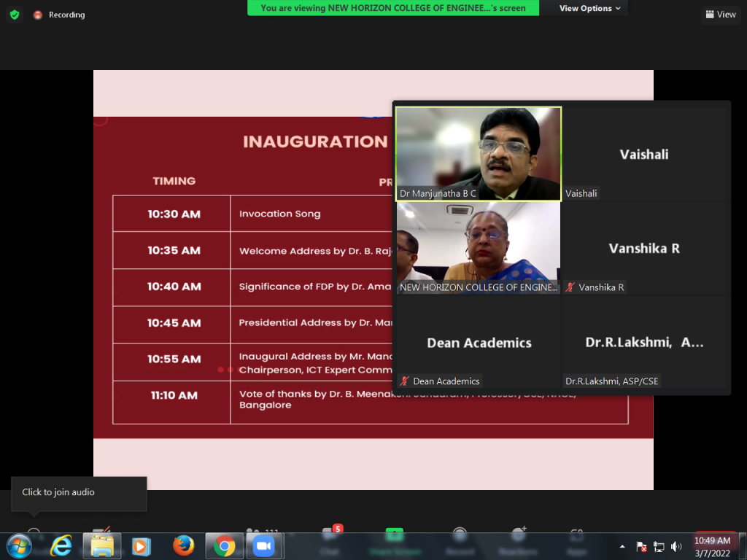
Task: Click the Windows Start button
Action: click(19, 545)
